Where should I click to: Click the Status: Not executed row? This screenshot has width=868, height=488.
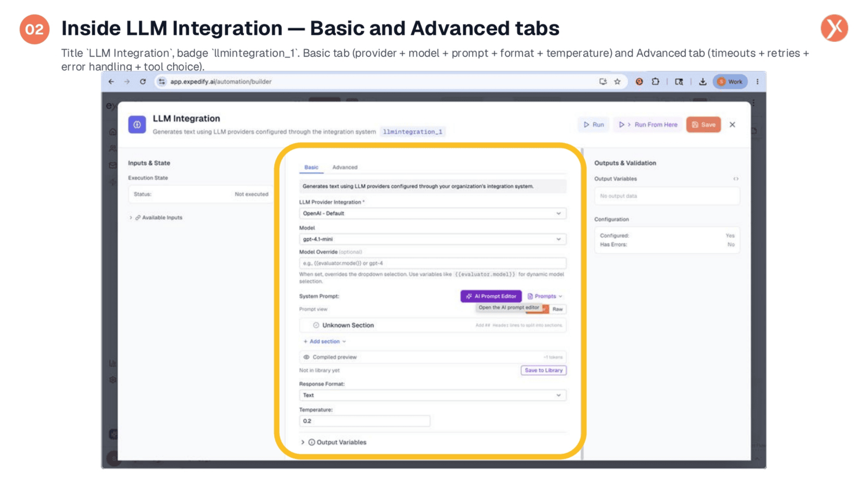pos(201,194)
